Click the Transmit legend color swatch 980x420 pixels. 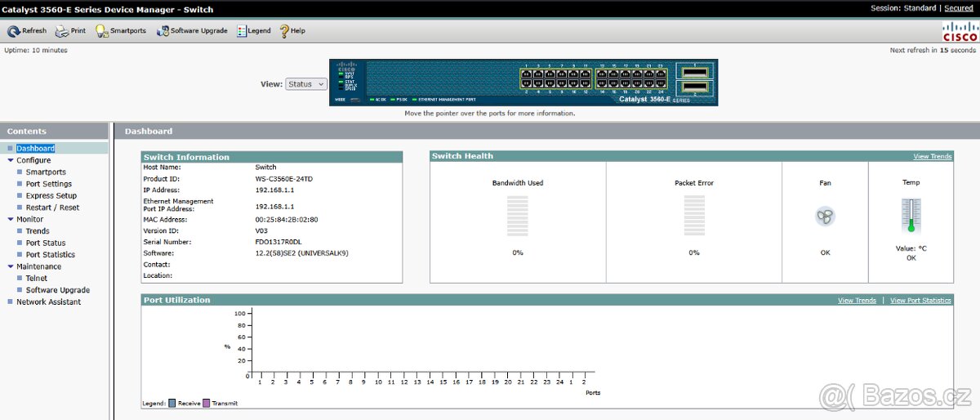[206, 403]
